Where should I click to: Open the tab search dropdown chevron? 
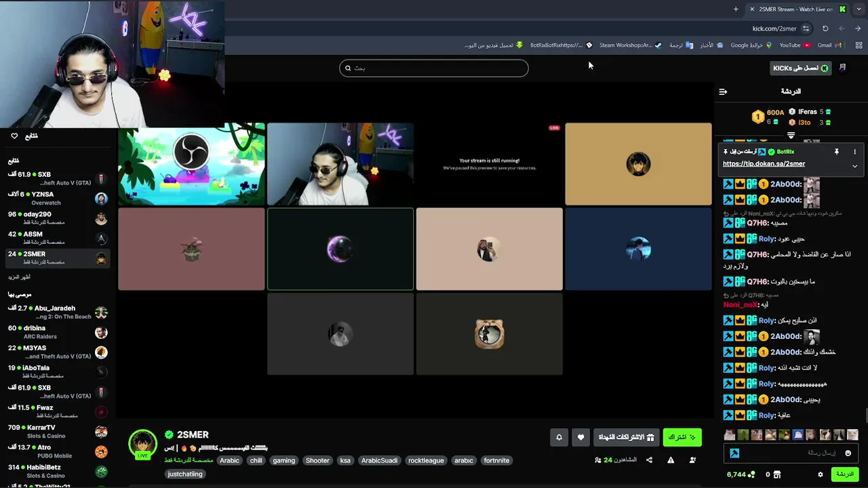coord(859,9)
